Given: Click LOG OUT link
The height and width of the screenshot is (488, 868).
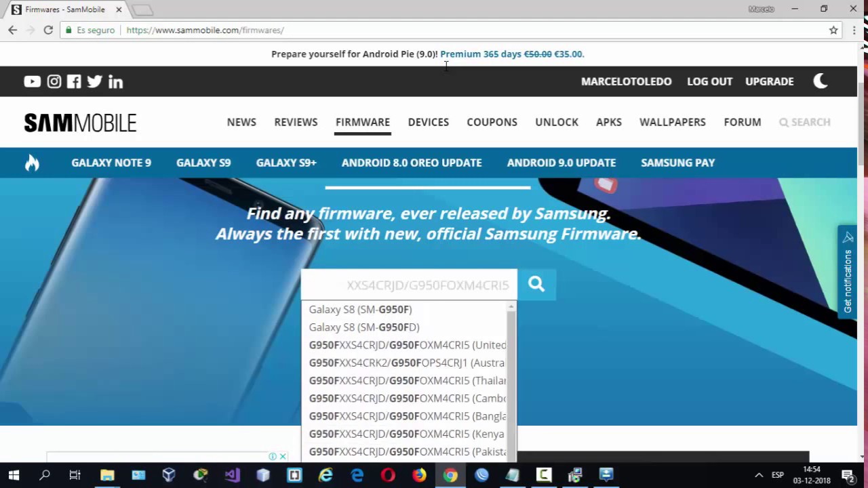Looking at the screenshot, I should [709, 81].
